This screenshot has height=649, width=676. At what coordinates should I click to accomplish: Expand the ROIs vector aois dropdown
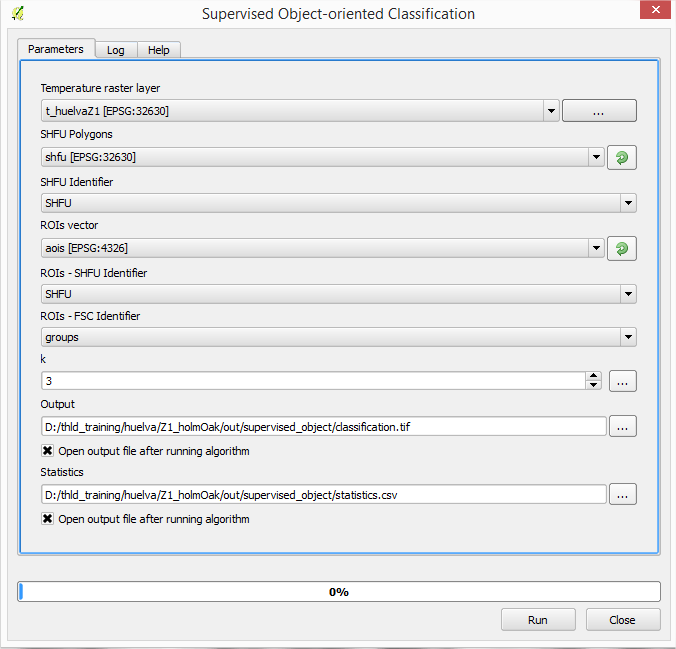click(596, 248)
